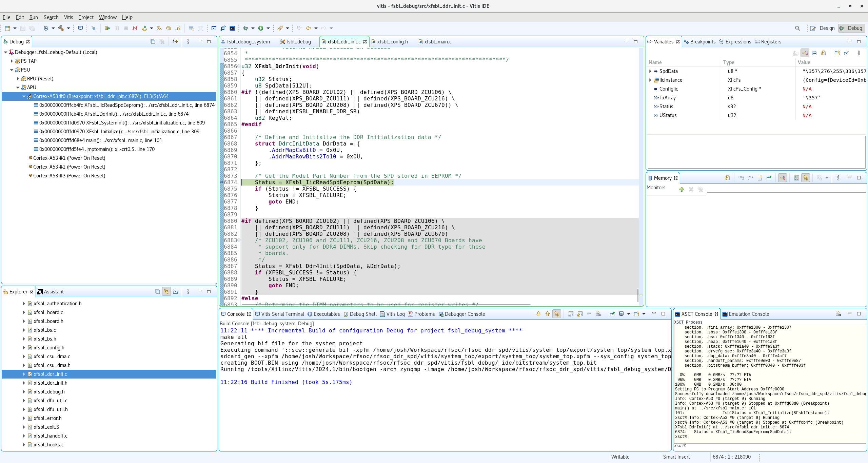Terminate the debug session
The width and height of the screenshot is (868, 463).
[126, 28]
